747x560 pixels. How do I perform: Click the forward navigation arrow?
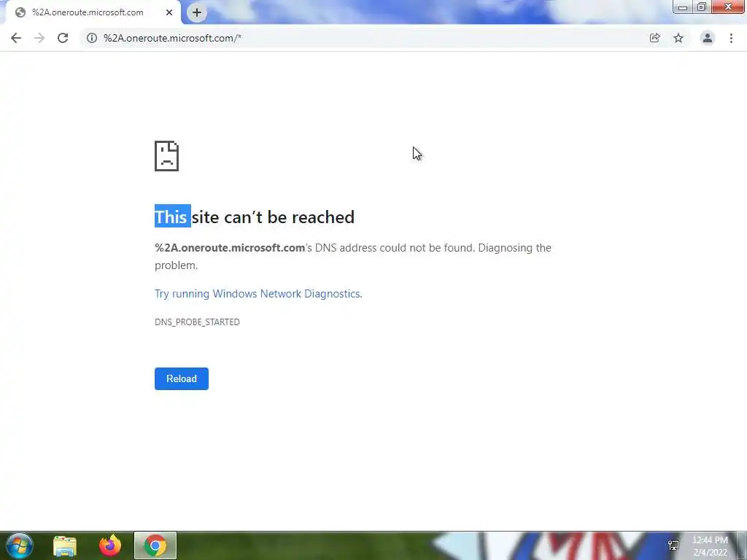point(39,38)
